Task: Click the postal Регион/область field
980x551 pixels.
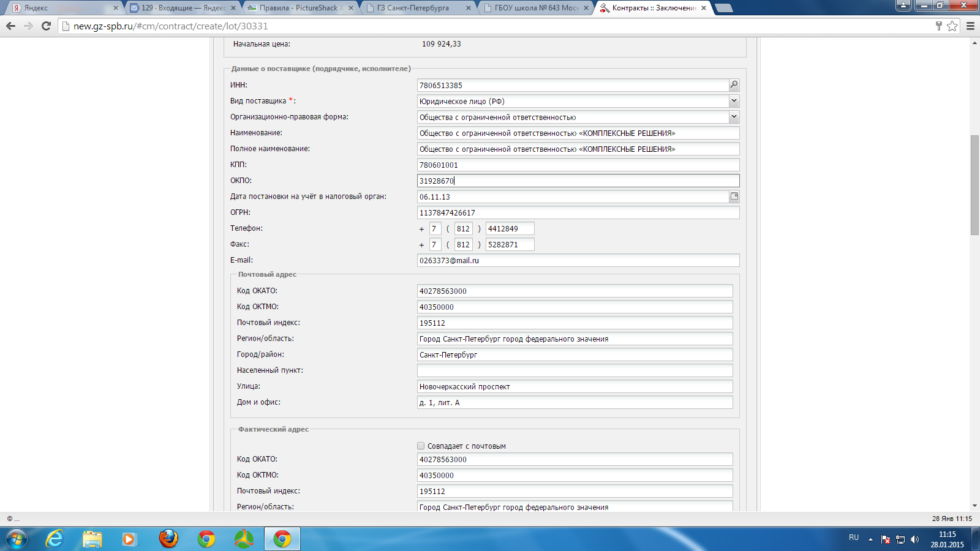Action: pos(575,339)
